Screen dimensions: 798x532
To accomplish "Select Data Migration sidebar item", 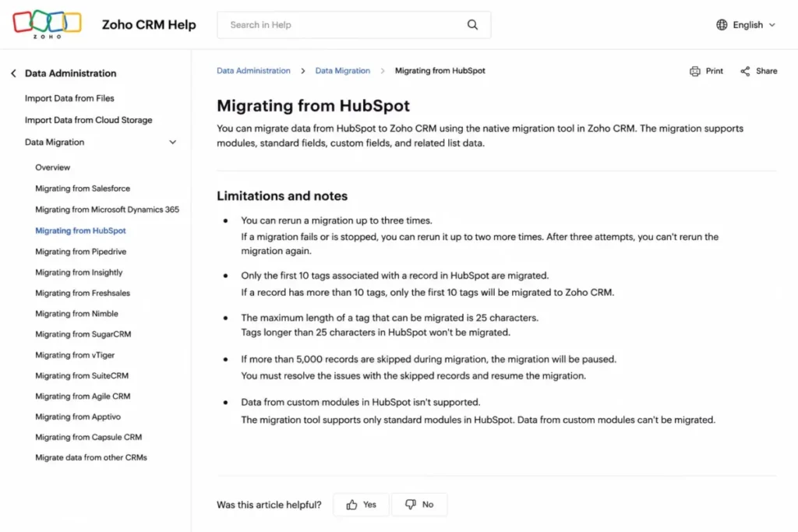I will (55, 143).
